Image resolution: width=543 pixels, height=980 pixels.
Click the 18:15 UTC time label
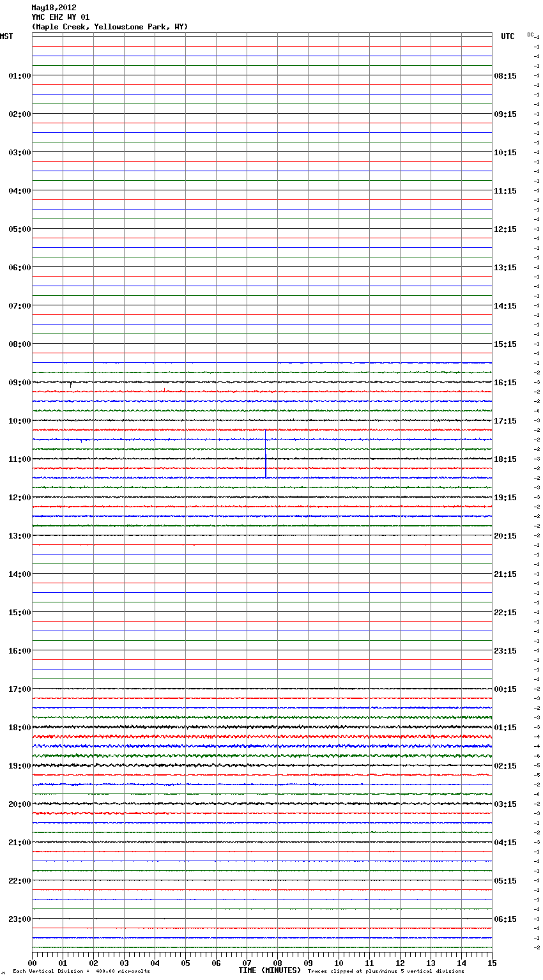coord(505,459)
